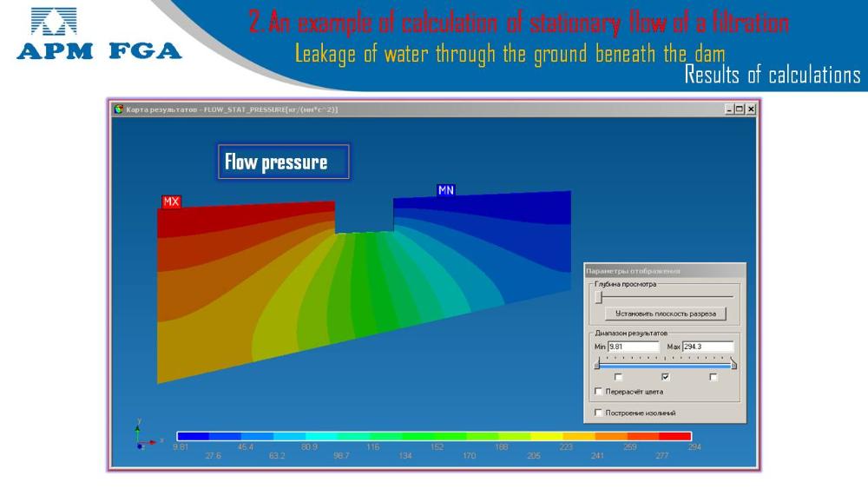Maximize the result map window

(740, 109)
